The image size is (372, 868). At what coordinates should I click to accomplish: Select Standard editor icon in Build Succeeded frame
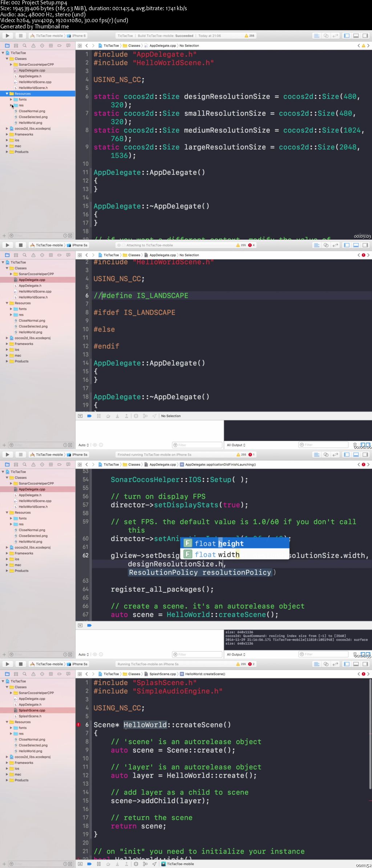tap(317, 36)
